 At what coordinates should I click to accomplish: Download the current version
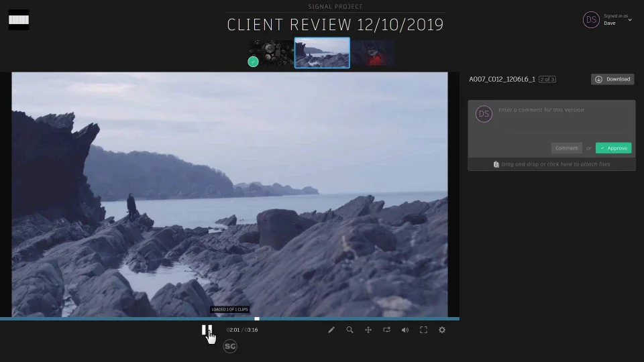pos(612,79)
